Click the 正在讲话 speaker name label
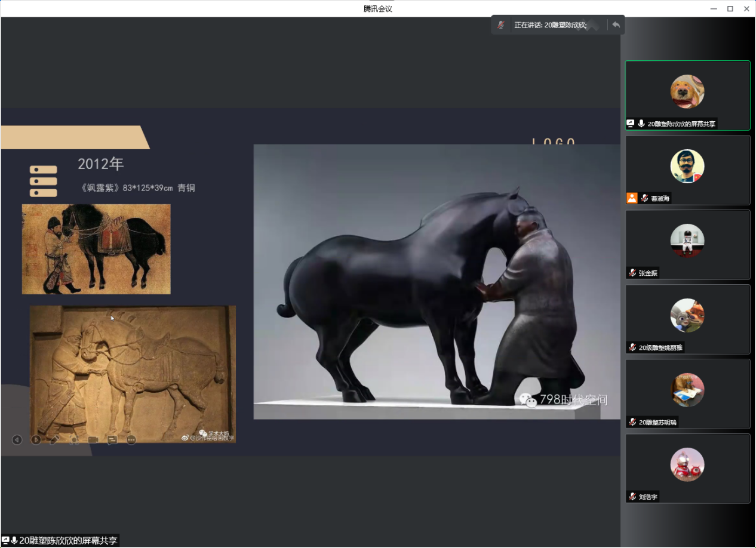756x548 pixels. pyautogui.click(x=549, y=25)
